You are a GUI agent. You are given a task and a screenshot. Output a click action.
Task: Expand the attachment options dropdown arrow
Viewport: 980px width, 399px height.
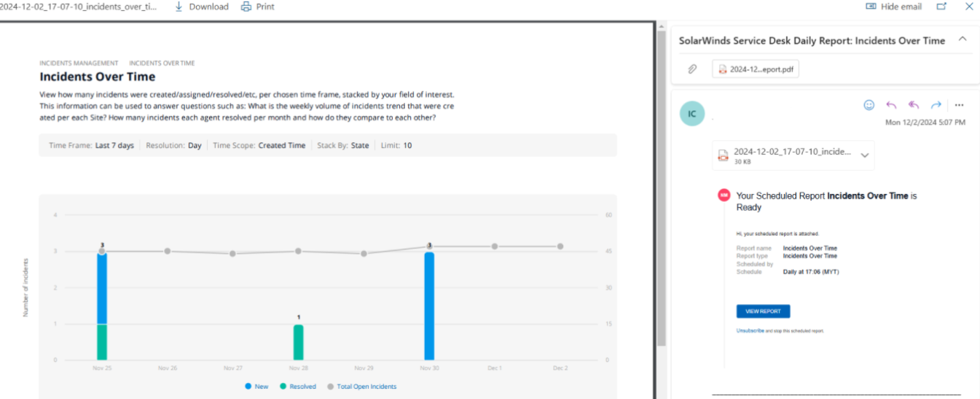865,155
